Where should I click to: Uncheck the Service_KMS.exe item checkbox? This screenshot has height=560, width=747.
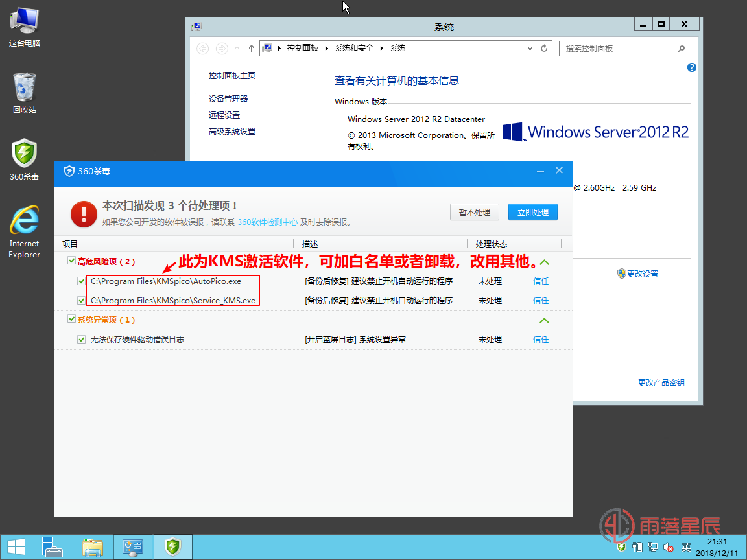point(82,301)
